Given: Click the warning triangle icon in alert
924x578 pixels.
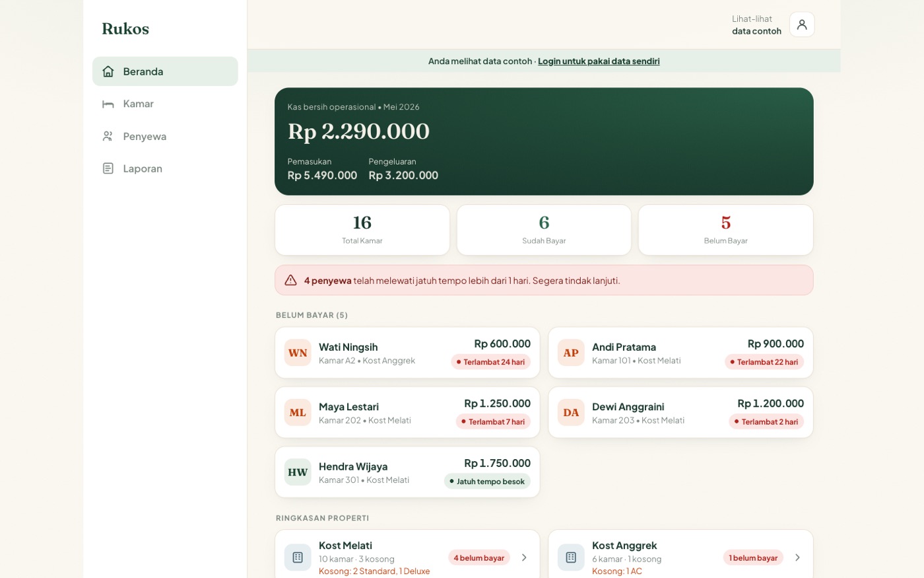Looking at the screenshot, I should 290,280.
